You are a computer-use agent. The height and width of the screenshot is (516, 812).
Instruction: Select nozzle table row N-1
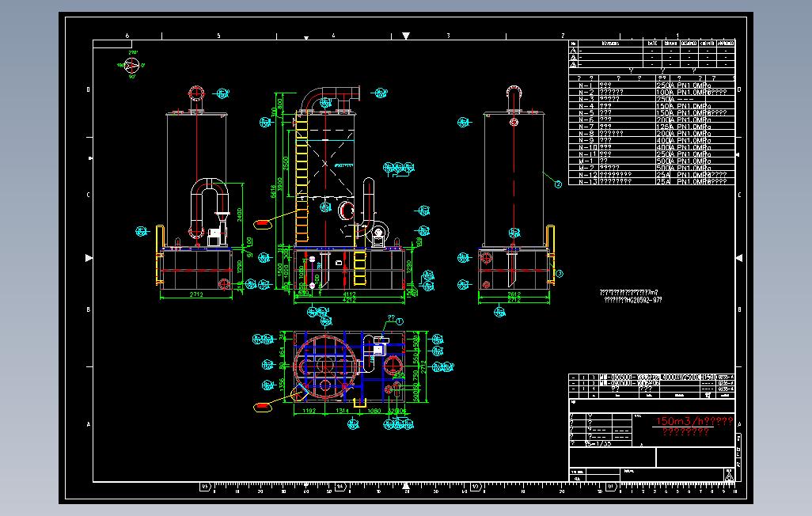pyautogui.click(x=651, y=85)
